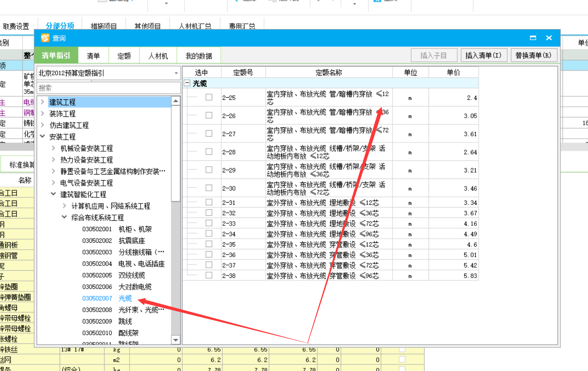The image size is (588, 371).
Task: Select tree item 030502005 双绞线缆
Action: click(x=113, y=275)
